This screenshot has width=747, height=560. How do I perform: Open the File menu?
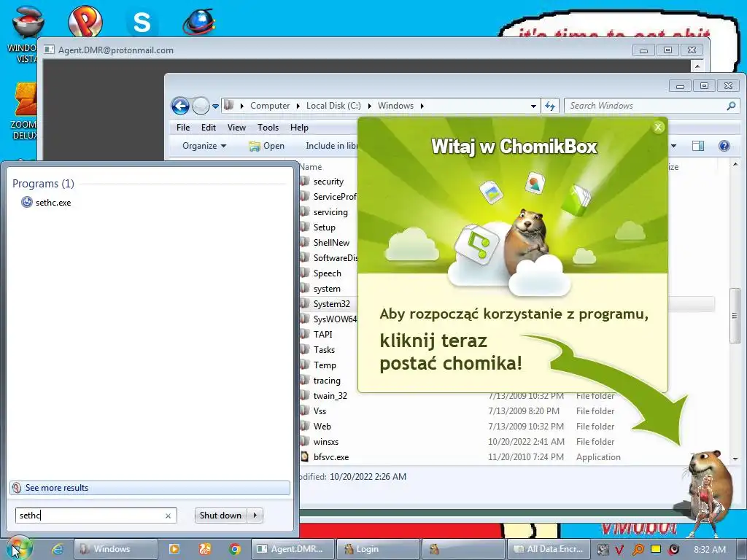pos(183,127)
